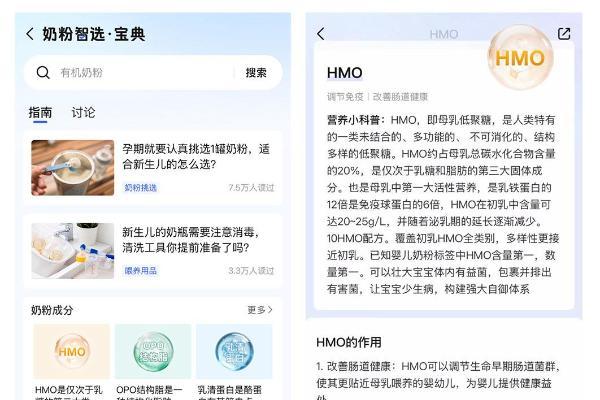Click the 搜索 button

[256, 73]
